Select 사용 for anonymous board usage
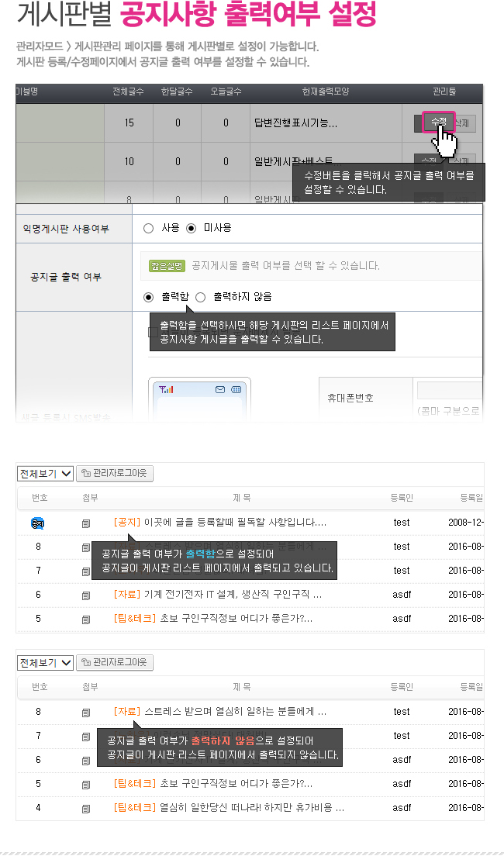This screenshot has height=856, width=504. (149, 228)
